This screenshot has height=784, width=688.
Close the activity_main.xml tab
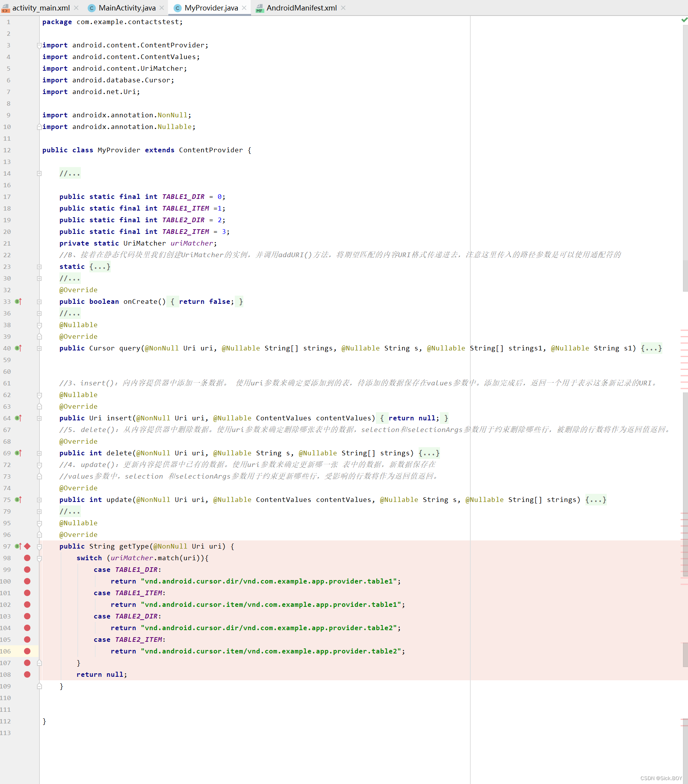click(76, 8)
